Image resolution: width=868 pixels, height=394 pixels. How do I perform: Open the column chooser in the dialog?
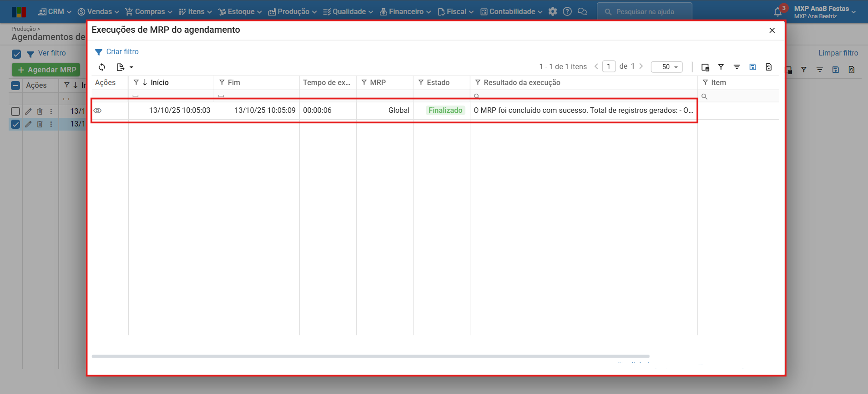pyautogui.click(x=705, y=67)
